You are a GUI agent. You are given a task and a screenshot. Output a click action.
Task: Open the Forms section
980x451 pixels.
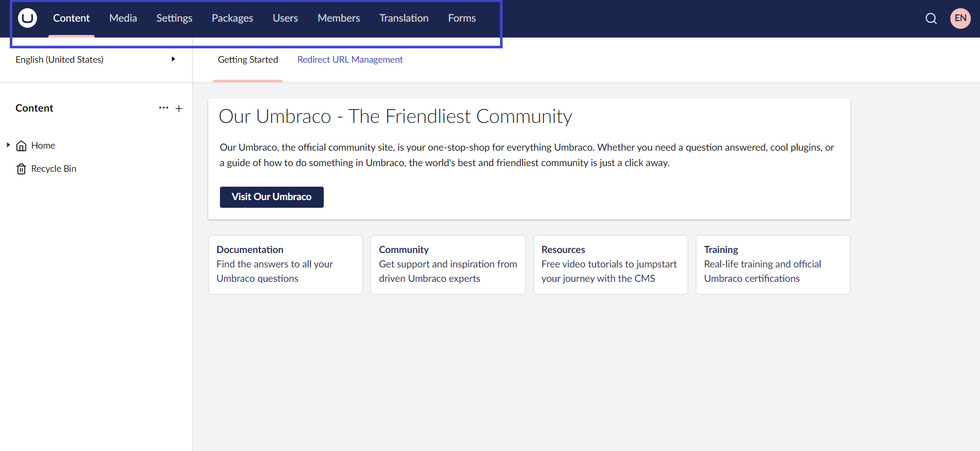click(x=462, y=18)
